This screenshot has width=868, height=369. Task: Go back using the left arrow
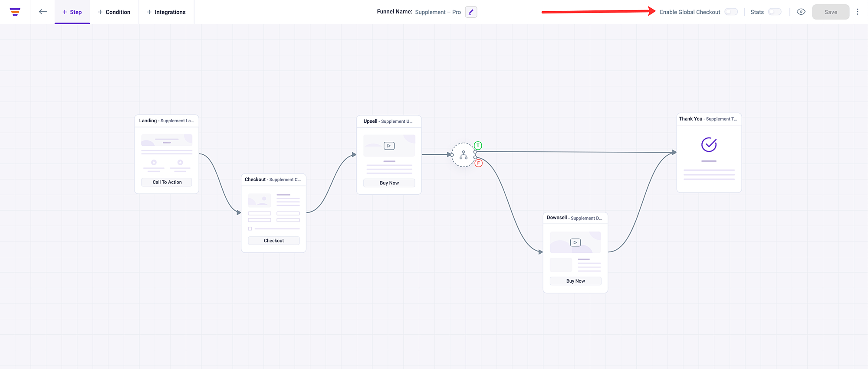(43, 12)
